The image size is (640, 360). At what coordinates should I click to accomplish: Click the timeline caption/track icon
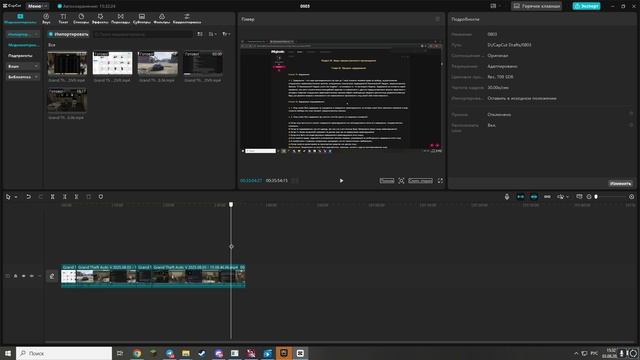pyautogui.click(x=579, y=197)
